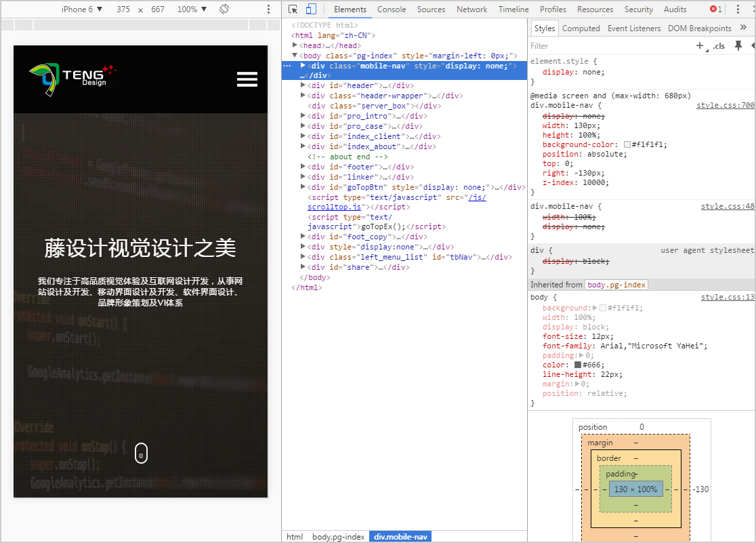Select the pro_case div node

[x=365, y=126]
